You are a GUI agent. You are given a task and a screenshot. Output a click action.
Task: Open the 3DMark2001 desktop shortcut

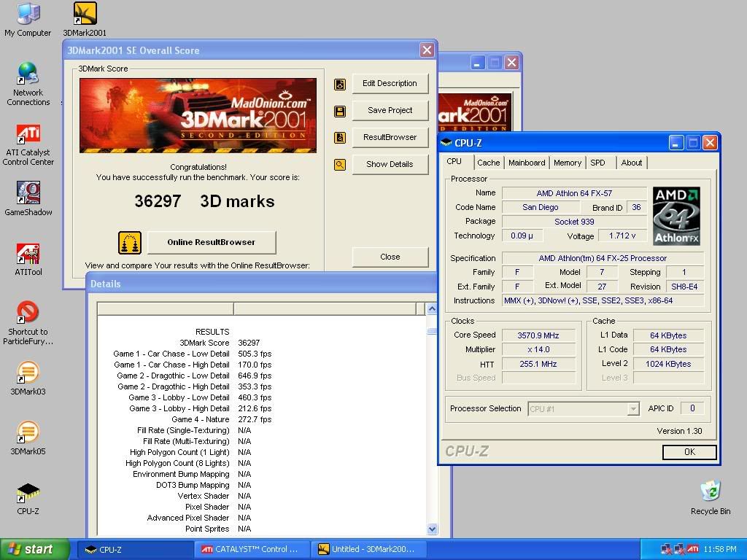pyautogui.click(x=85, y=15)
